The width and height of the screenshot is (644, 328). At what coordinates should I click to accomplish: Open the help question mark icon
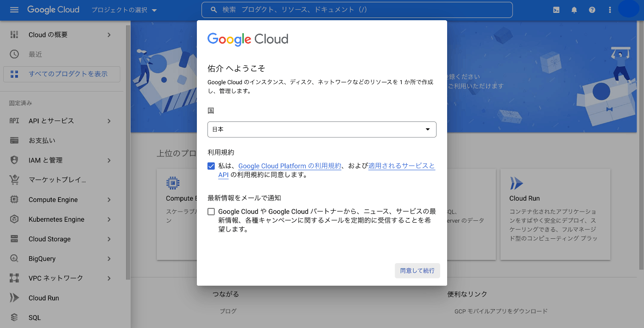592,10
